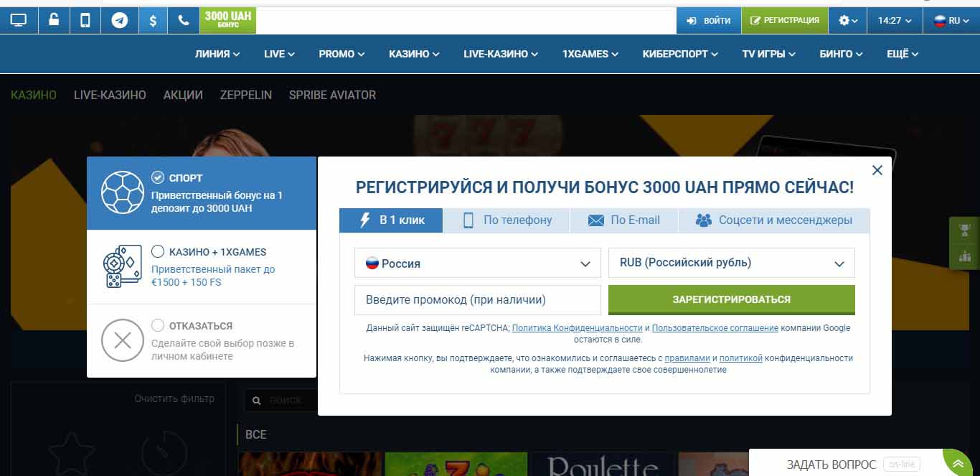
Task: Open the company политикой link
Action: pos(741,358)
